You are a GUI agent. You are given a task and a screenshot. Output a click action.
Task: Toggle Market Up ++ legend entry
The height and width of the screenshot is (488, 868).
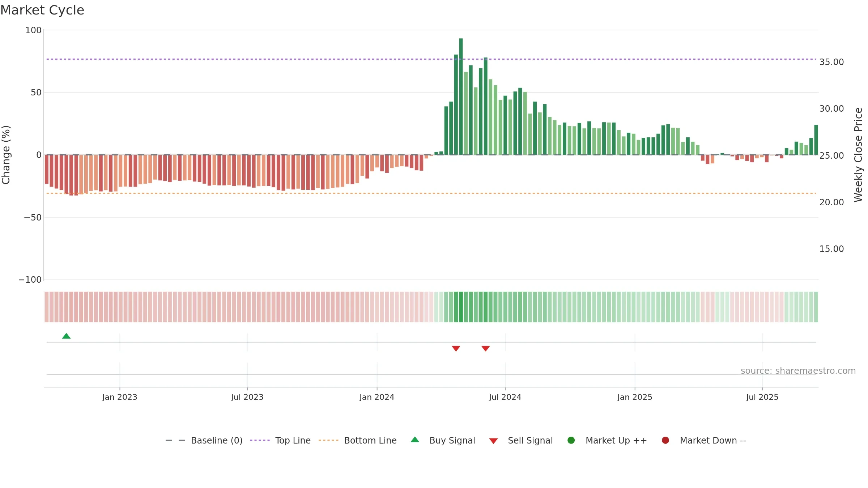tap(607, 441)
